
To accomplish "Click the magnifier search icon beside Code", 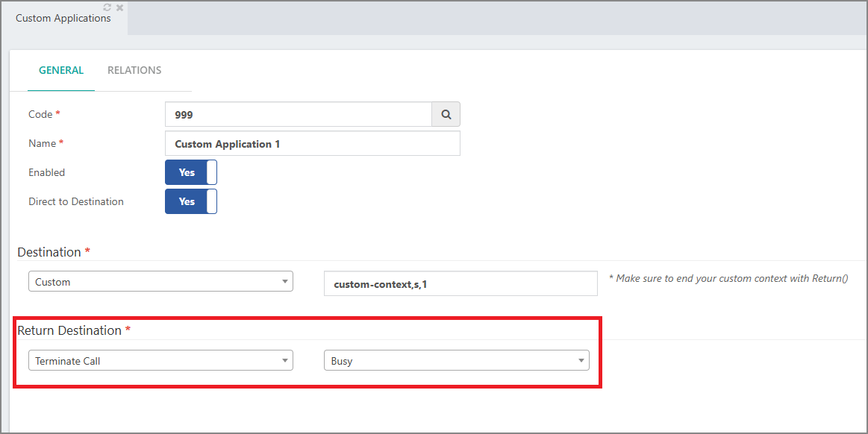I will point(446,114).
